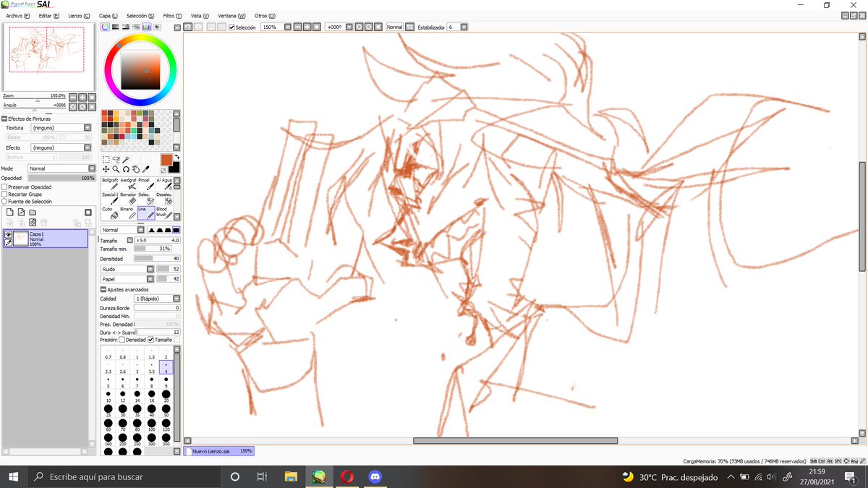The height and width of the screenshot is (488, 868).
Task: Open the Capa menu
Action: [x=109, y=15]
